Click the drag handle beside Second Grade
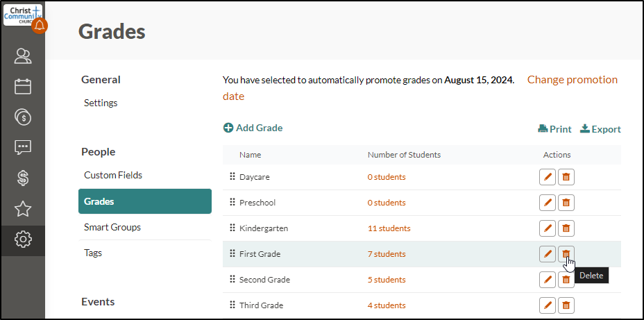This screenshot has width=644, height=320. coord(232,279)
